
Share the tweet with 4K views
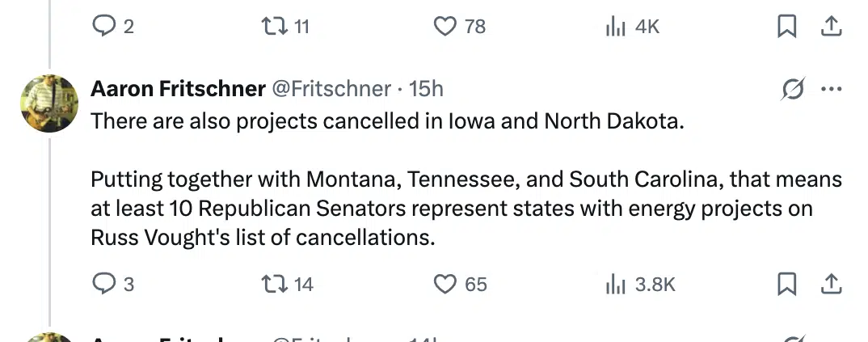tap(830, 27)
